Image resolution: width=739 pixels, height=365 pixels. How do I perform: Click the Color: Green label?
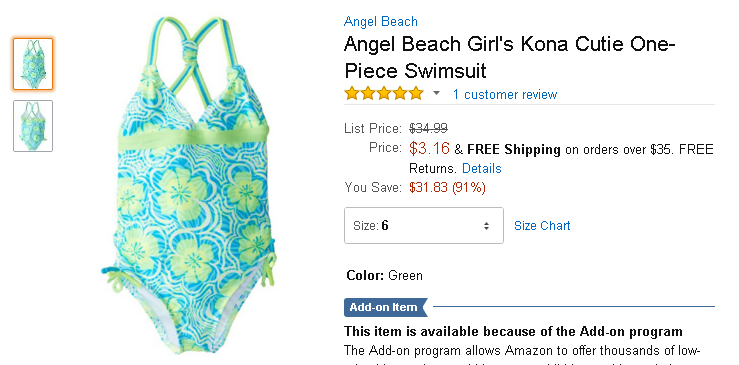pyautogui.click(x=384, y=275)
